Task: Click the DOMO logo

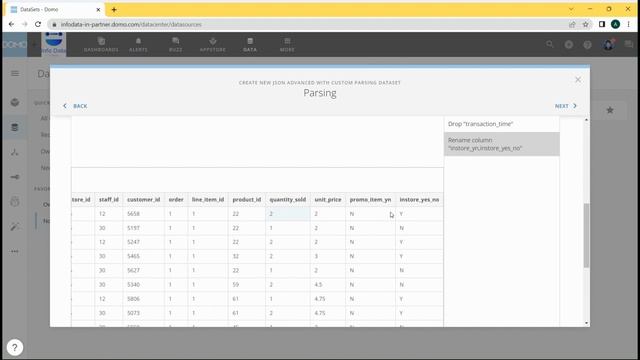Action: point(14,44)
